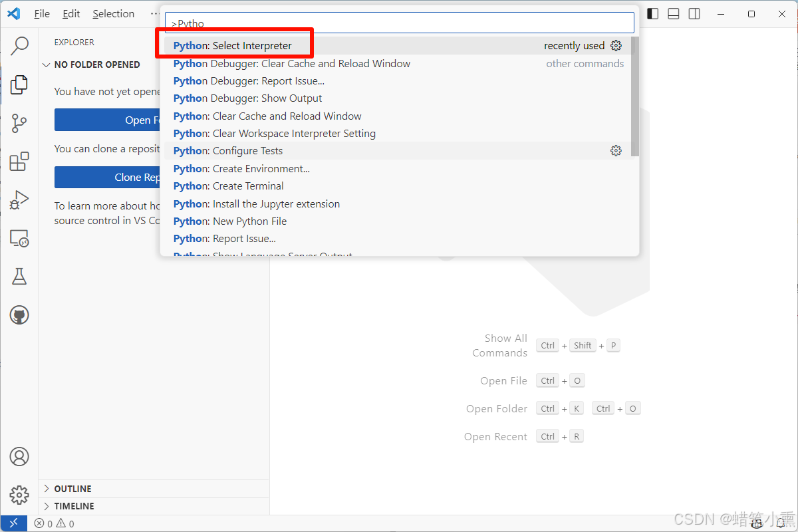Click the Clone Repository button

click(108, 177)
